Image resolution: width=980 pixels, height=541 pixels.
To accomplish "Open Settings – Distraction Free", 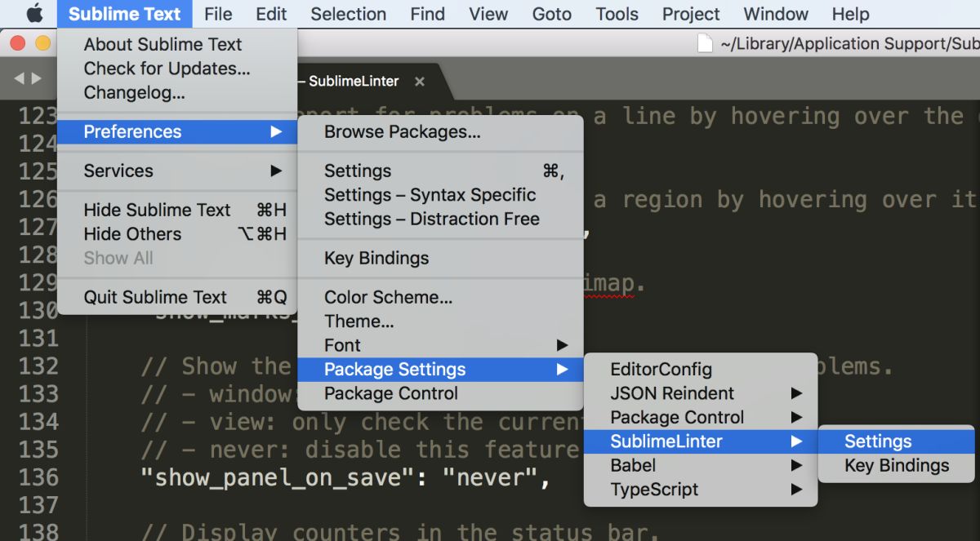I will coord(440,219).
